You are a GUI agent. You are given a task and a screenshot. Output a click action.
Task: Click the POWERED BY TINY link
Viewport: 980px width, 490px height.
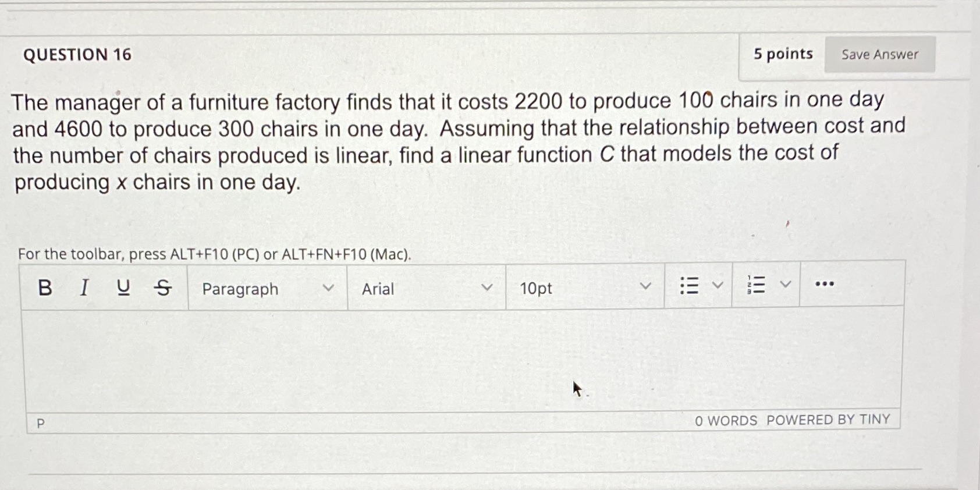coord(829,420)
